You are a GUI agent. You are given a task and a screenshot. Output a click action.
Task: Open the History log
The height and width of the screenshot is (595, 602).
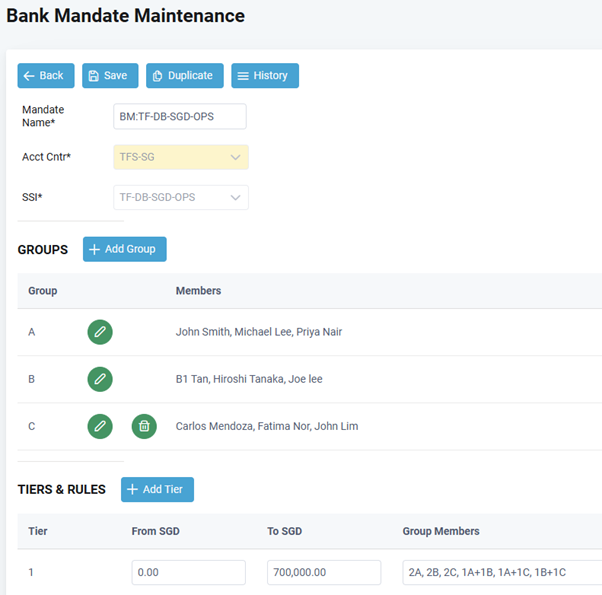pos(265,76)
